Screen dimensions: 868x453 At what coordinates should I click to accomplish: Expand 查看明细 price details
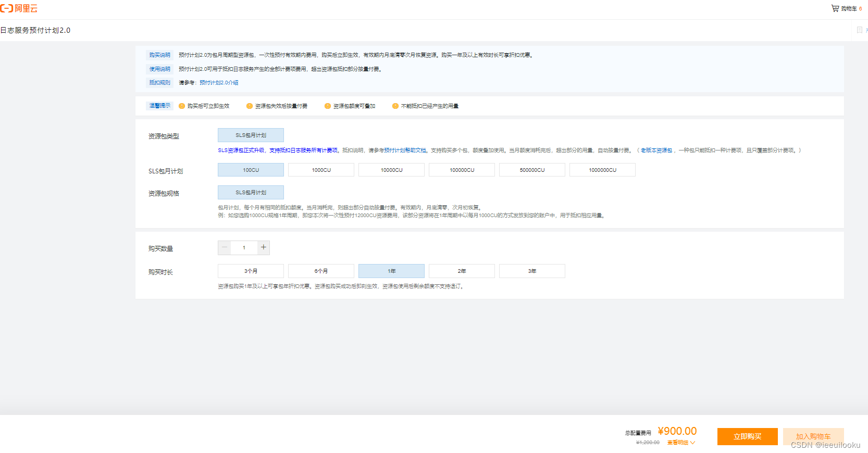click(681, 443)
